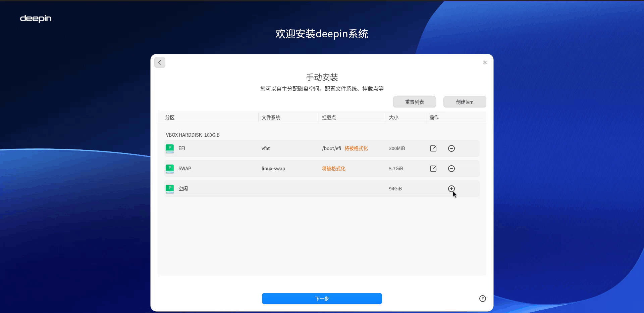
Task: Click the 重置列表 button
Action: 415,102
